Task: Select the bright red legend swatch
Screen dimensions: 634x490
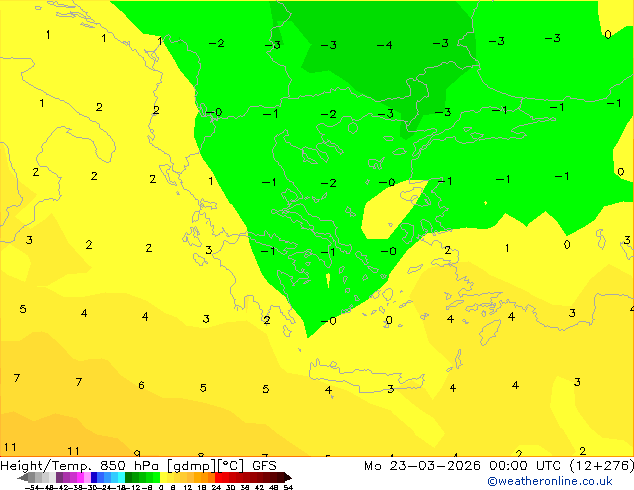Action: [x=218, y=477]
